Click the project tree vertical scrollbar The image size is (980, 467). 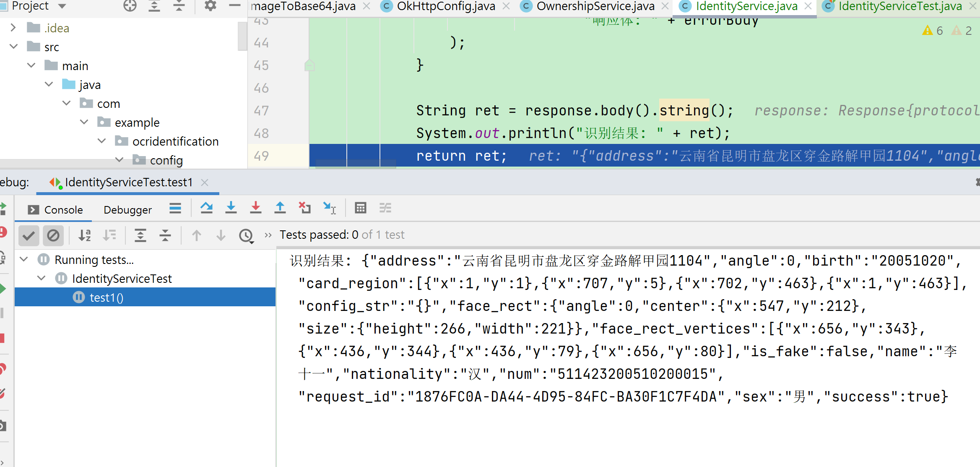click(x=242, y=37)
